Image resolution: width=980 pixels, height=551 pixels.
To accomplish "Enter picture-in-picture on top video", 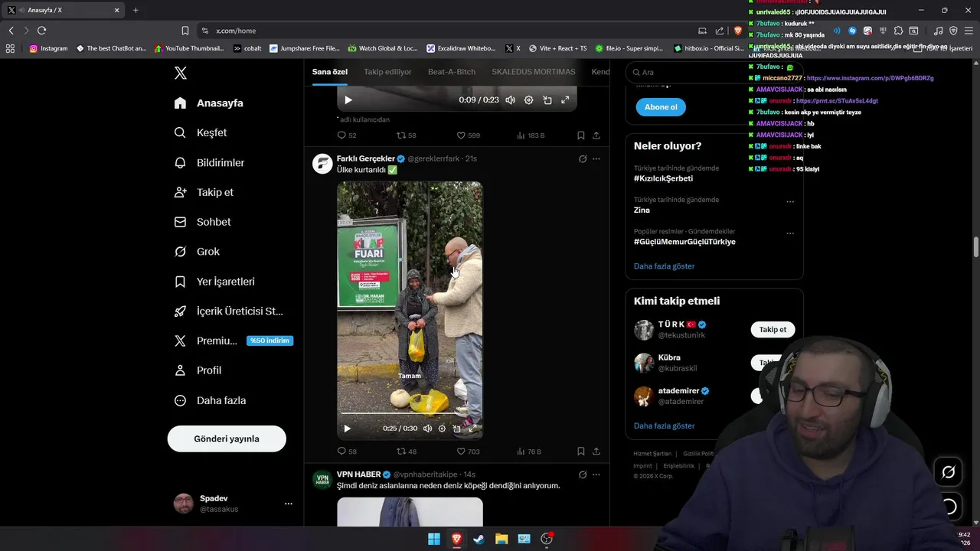I will (547, 99).
